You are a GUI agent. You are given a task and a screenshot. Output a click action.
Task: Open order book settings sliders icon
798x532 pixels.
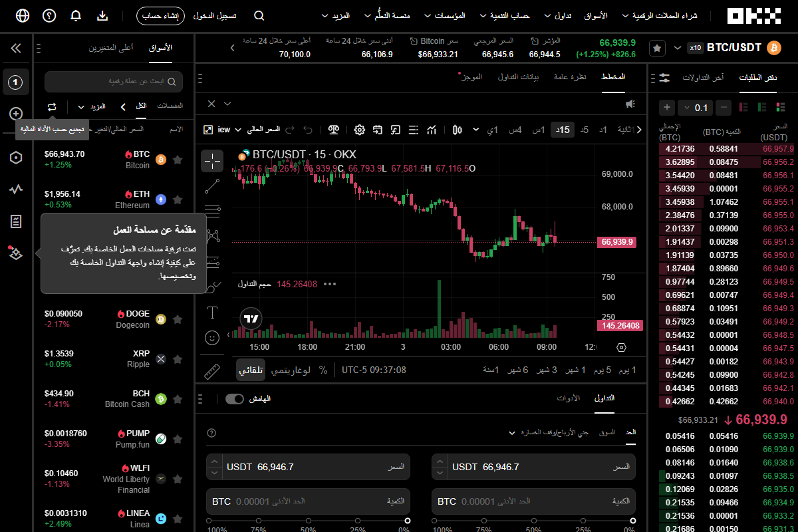point(665,78)
